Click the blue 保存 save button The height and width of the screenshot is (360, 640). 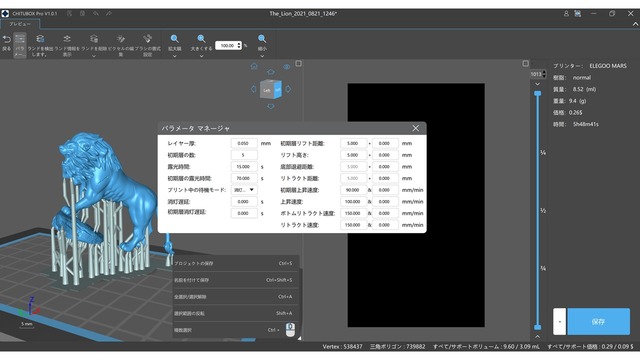coord(598,322)
